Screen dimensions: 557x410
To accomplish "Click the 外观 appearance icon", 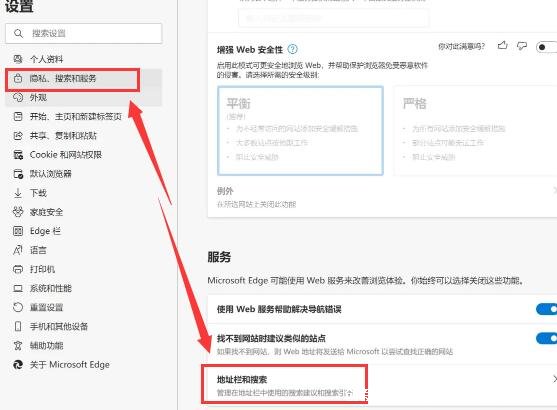I will coord(18,97).
